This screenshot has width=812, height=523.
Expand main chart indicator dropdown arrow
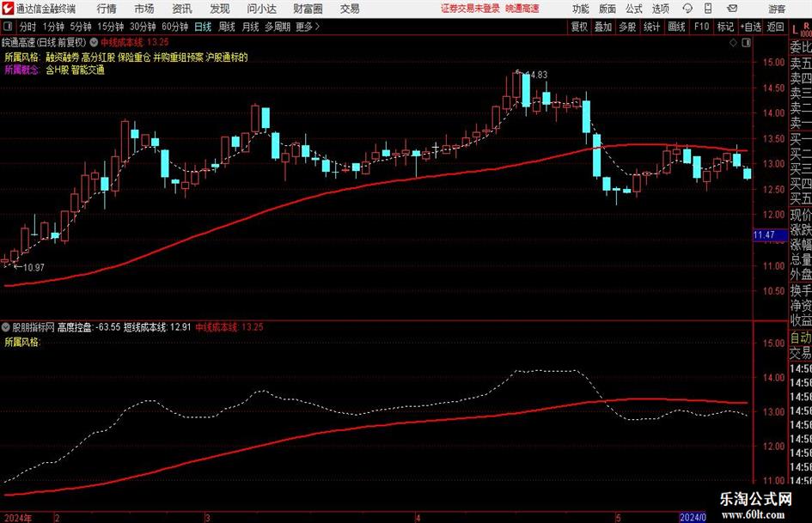pyautogui.click(x=94, y=42)
